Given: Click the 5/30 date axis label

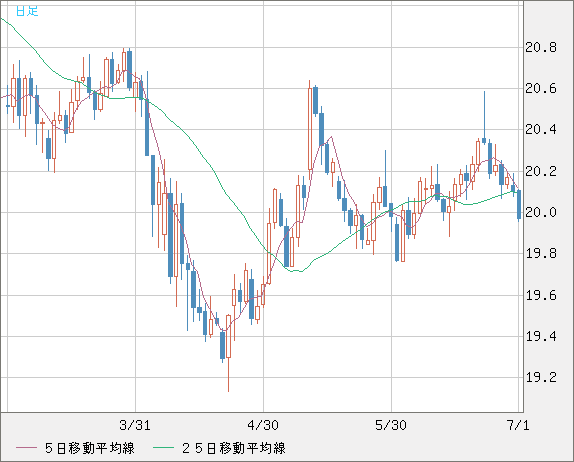Looking at the screenshot, I should point(391,425).
